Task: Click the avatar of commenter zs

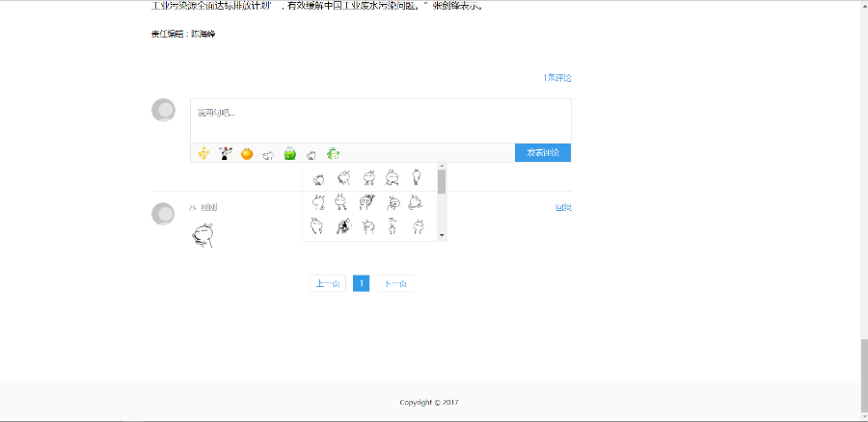Action: point(163,214)
